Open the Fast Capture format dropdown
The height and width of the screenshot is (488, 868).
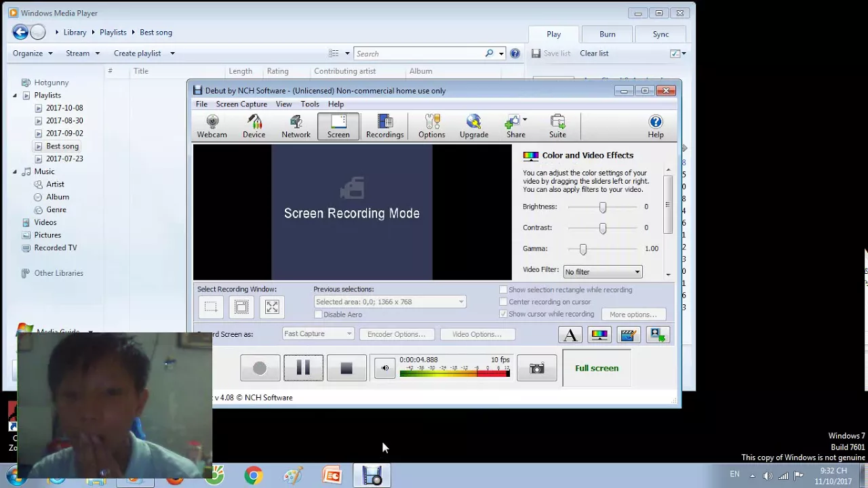[x=318, y=333]
